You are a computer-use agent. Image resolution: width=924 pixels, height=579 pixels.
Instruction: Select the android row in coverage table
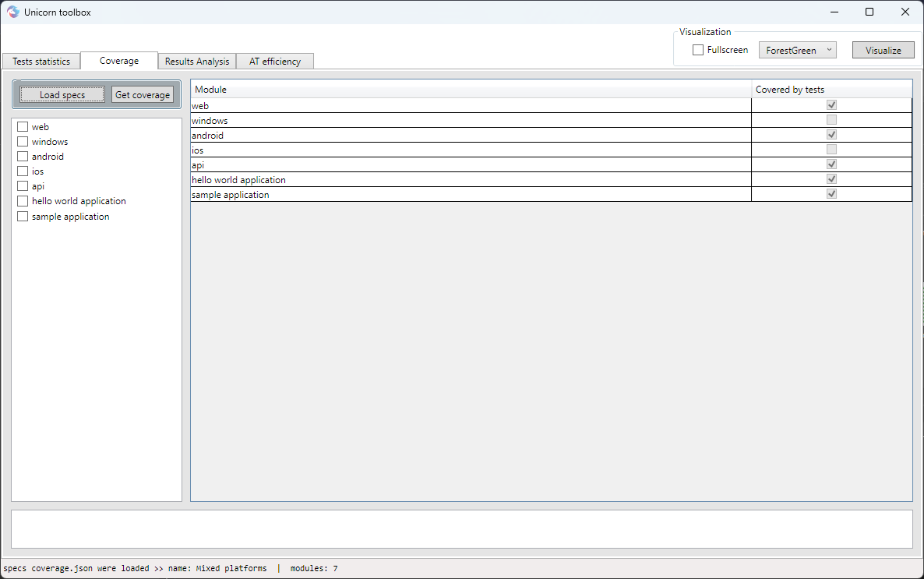551,135
